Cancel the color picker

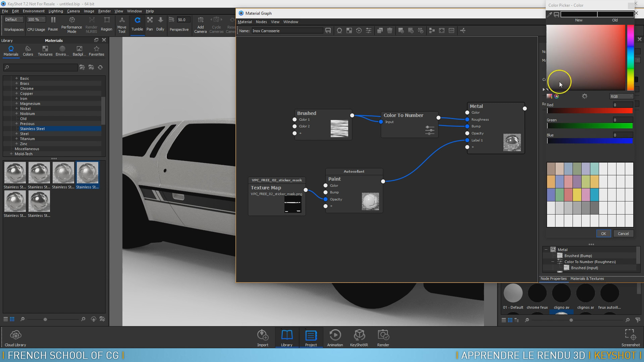(x=623, y=233)
